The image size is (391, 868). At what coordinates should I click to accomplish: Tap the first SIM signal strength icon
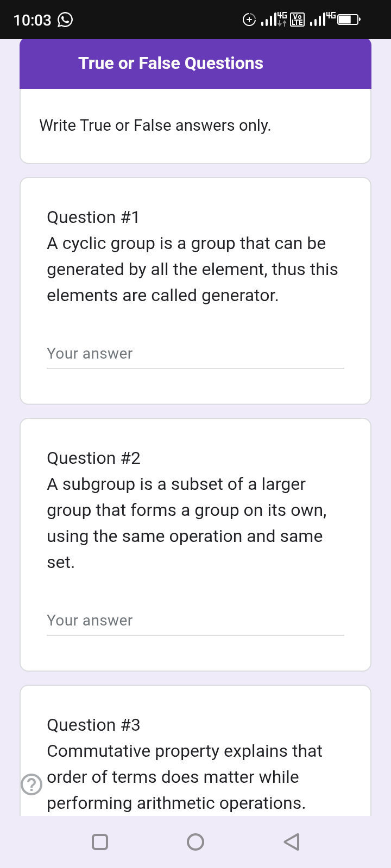pos(273,20)
